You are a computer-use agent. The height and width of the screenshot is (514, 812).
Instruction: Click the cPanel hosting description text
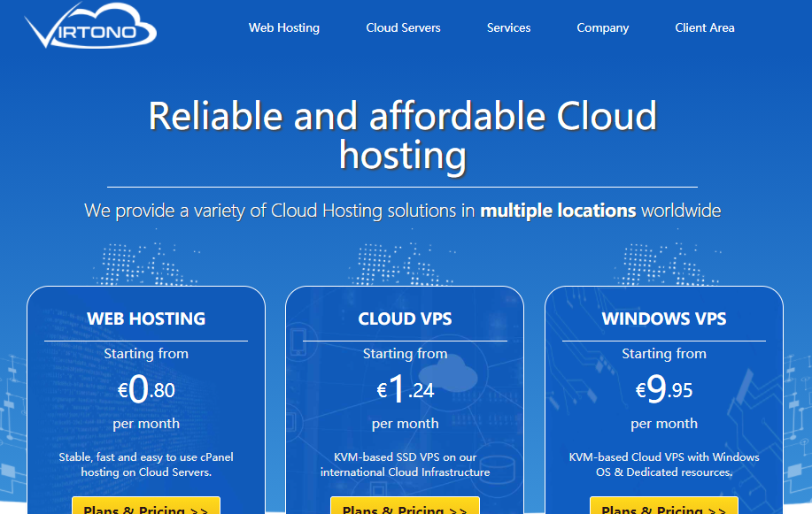pos(146,464)
